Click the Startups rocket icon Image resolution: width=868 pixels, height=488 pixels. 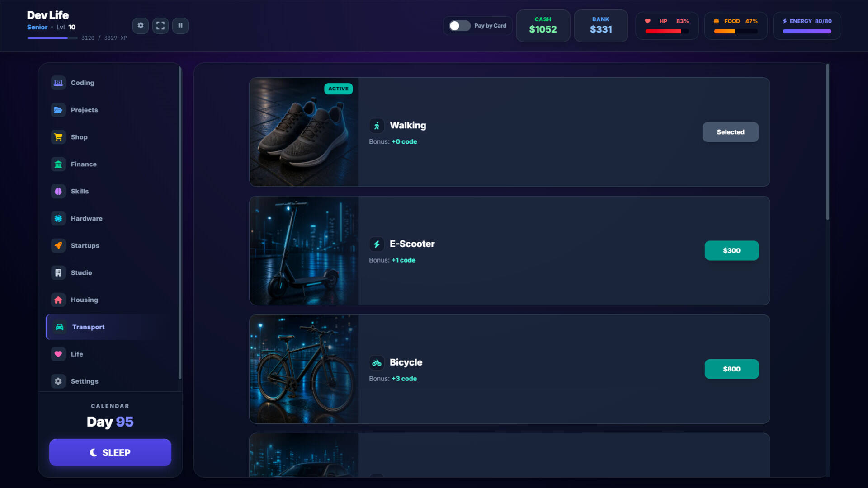coord(58,245)
